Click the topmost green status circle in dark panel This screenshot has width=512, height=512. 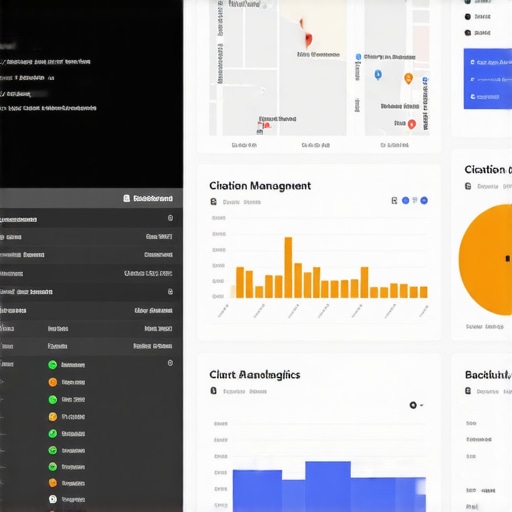tap(53, 365)
